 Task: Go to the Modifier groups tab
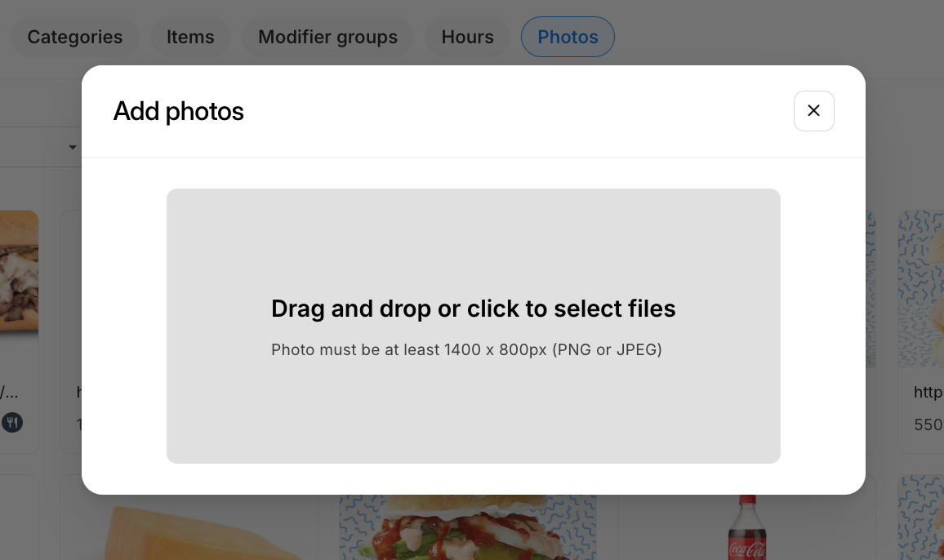(x=327, y=38)
